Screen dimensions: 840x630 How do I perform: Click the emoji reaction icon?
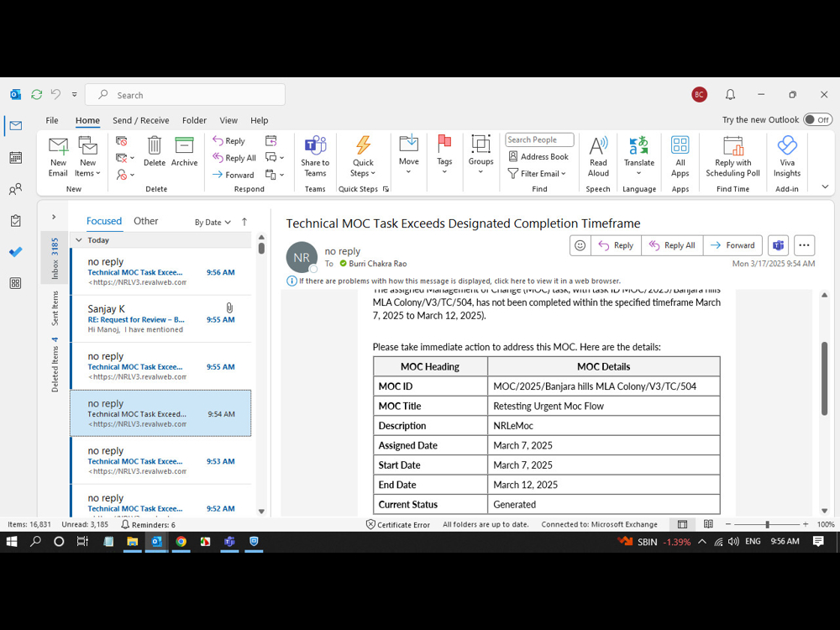click(580, 245)
